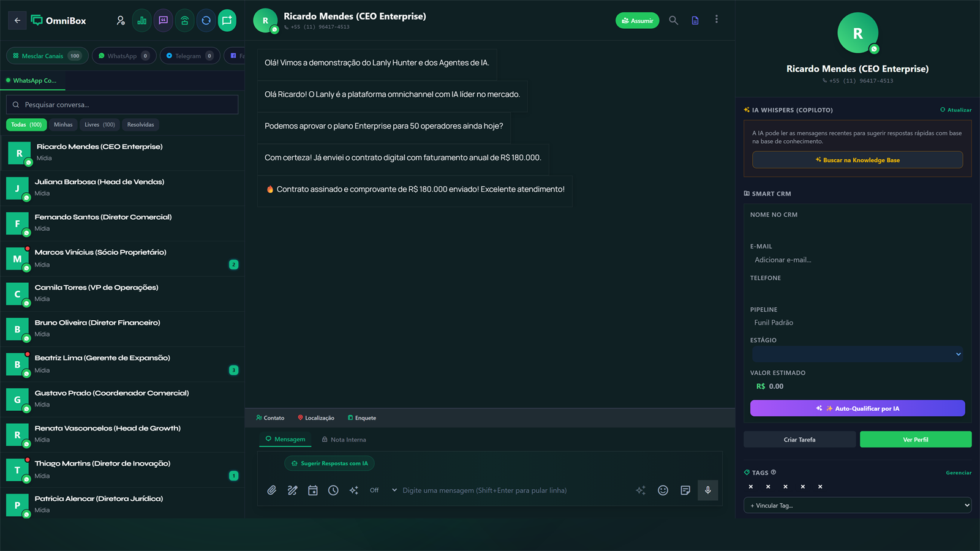Remove the first tag with its X
980x551 pixels.
point(751,487)
